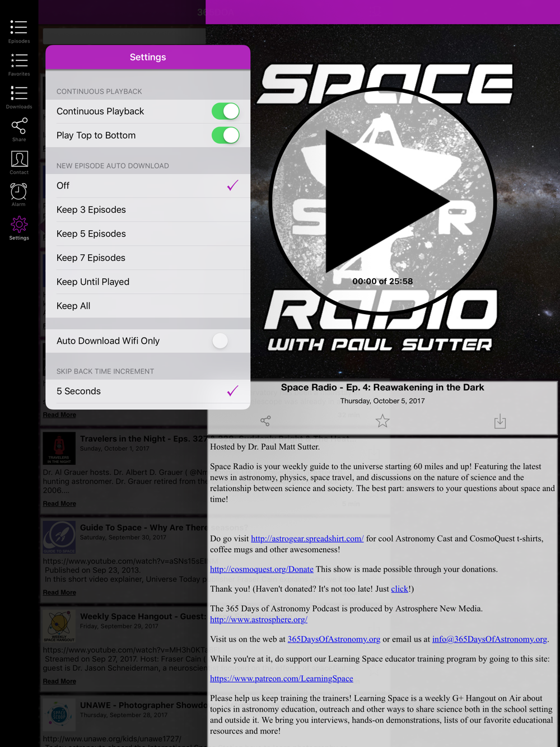Open Weekly Space Hangout episode thumbnail
This screenshot has width=560, height=747.
59,625
